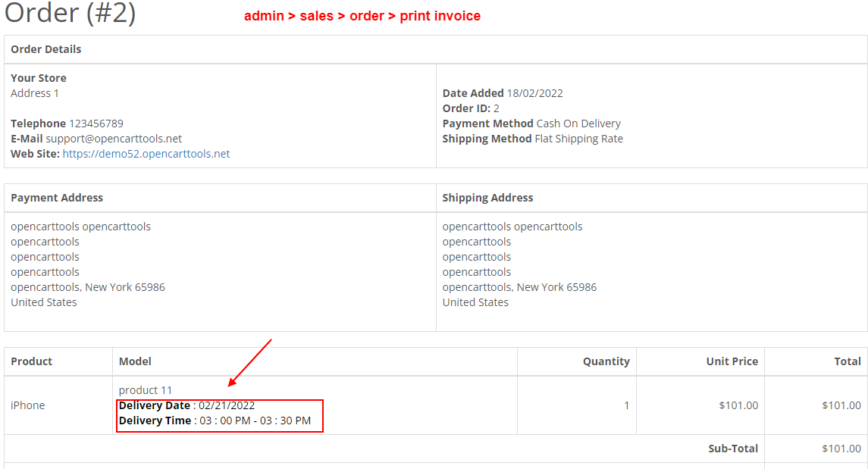This screenshot has height=469, width=868.
Task: Select United States in Payment Address
Action: click(x=43, y=302)
